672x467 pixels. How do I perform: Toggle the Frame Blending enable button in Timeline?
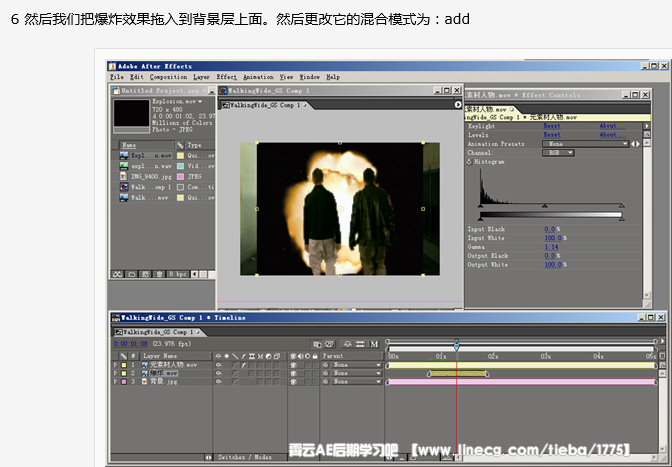[x=361, y=344]
